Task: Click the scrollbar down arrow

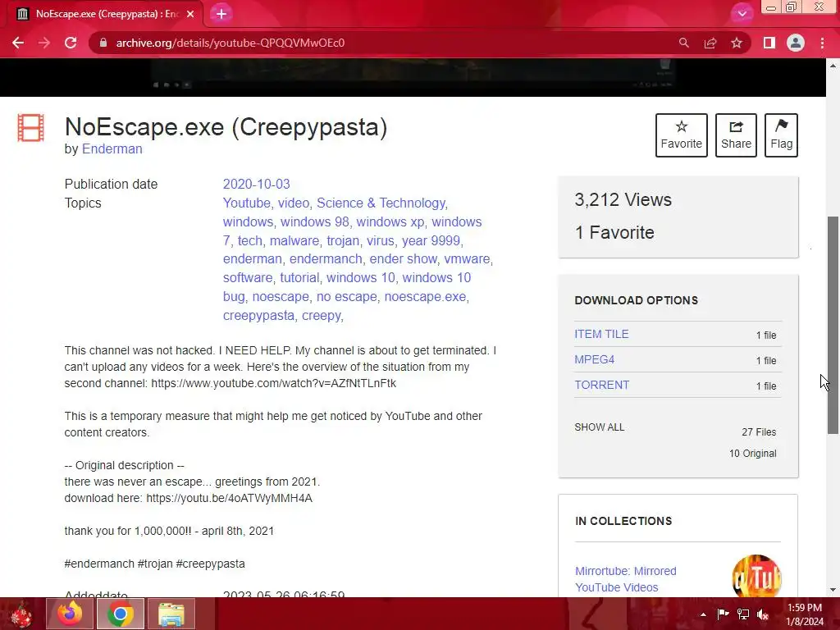Action: click(x=833, y=590)
